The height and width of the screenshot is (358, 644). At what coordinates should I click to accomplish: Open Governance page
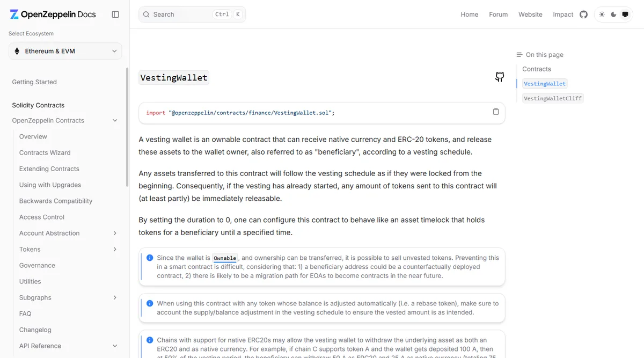[37, 266]
